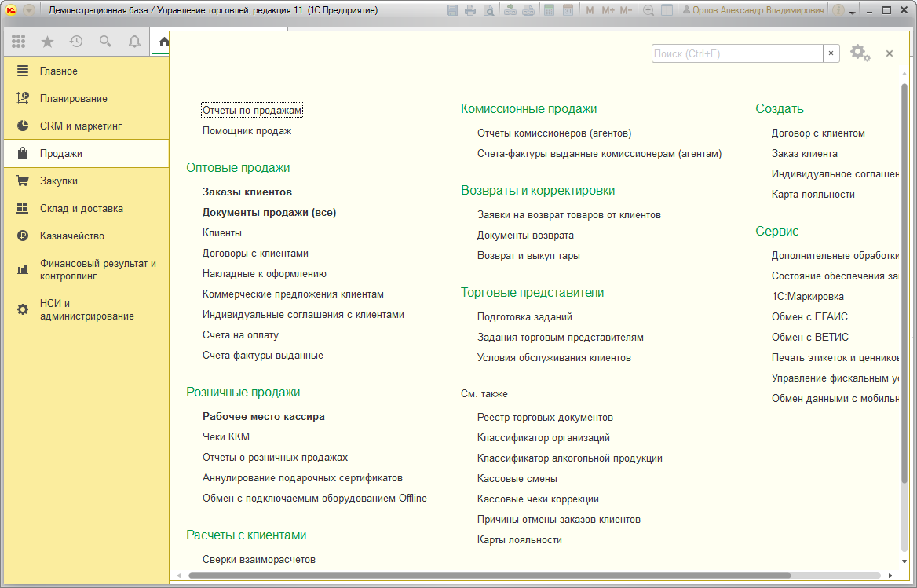Open menu settings gear icon

860,53
